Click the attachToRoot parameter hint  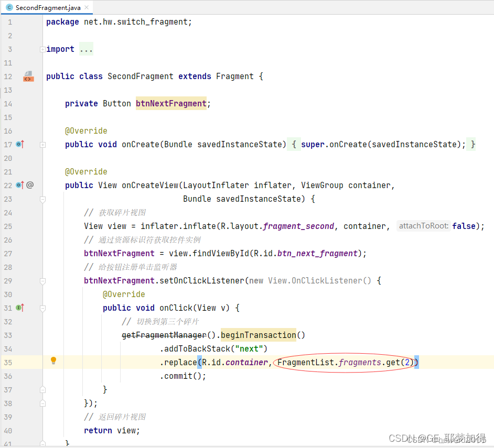pos(423,226)
